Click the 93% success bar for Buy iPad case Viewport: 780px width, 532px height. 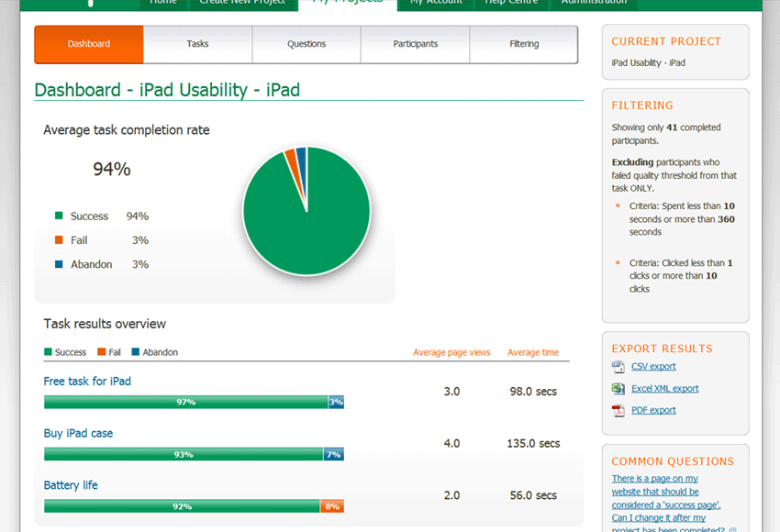184,454
